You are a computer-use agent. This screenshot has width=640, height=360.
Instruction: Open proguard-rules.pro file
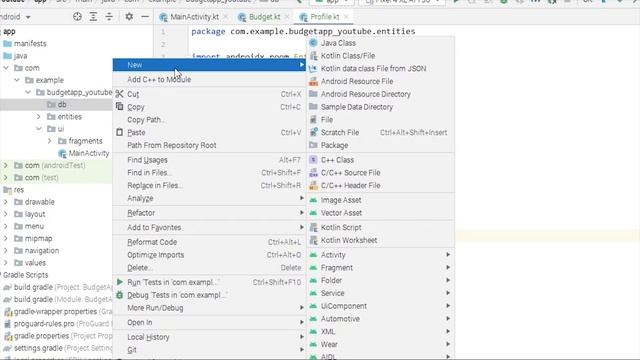pos(44,324)
